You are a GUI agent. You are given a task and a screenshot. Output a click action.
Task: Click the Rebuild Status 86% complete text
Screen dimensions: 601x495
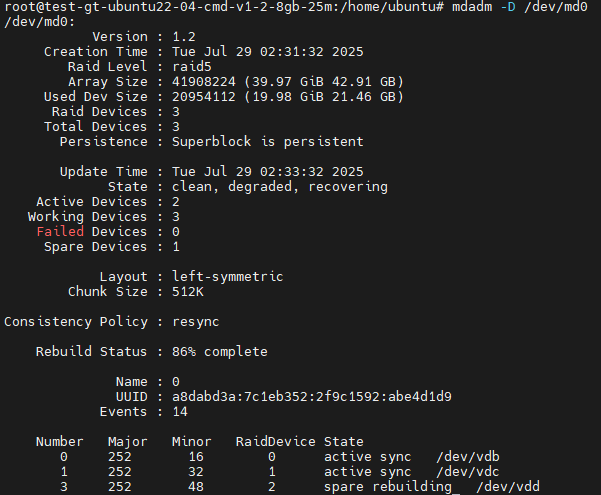[x=220, y=352]
